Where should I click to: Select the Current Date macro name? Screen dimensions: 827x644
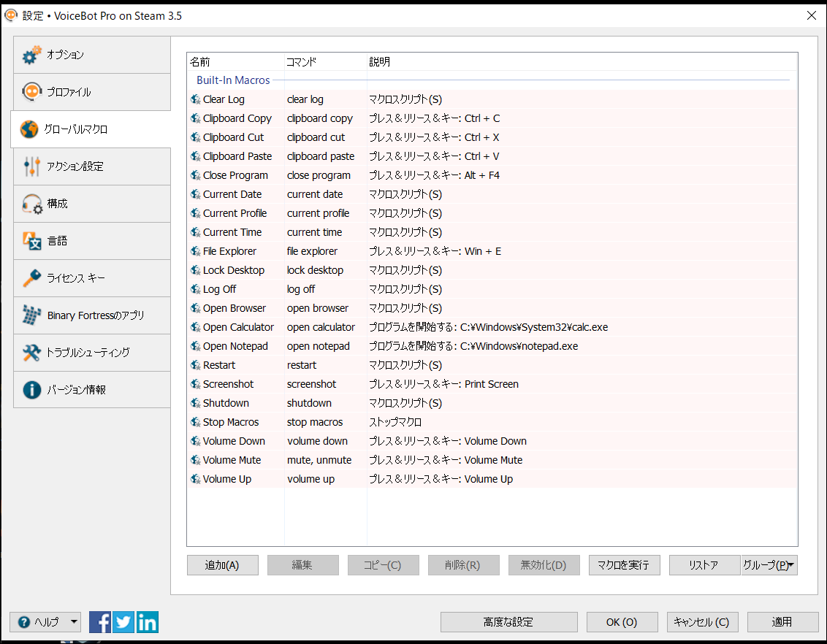(232, 194)
